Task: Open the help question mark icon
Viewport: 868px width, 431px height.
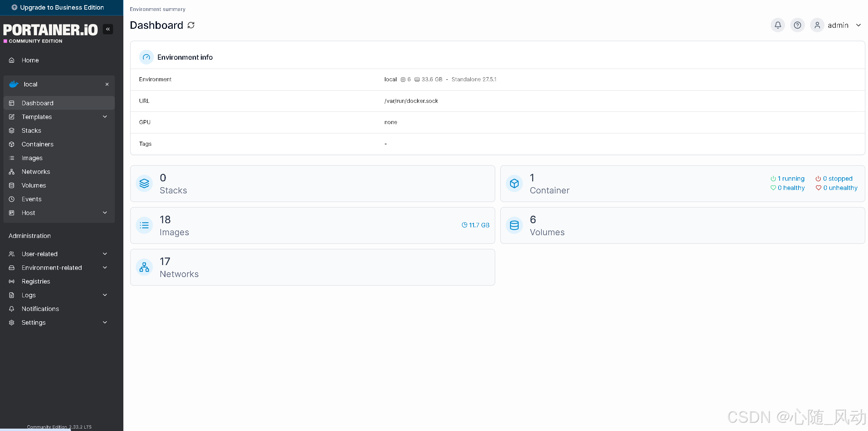Action: point(797,25)
